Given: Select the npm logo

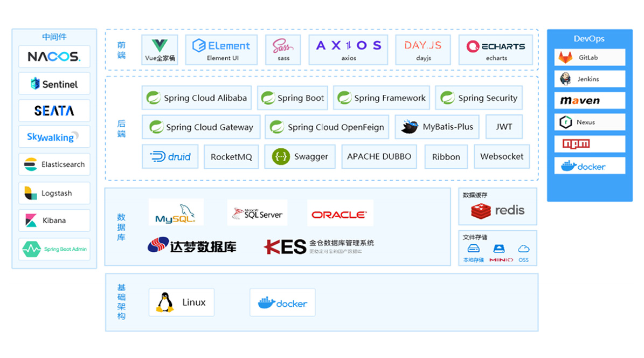Looking at the screenshot, I should coord(576,144).
